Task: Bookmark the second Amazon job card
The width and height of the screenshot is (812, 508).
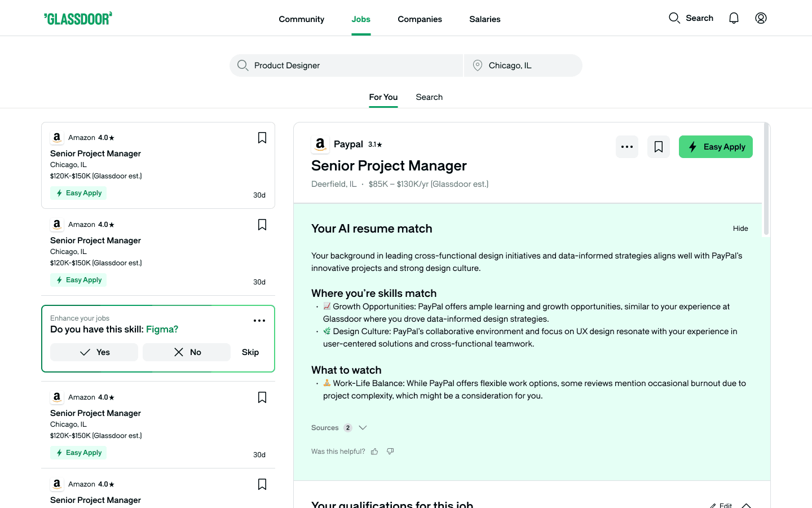Action: coord(262,225)
